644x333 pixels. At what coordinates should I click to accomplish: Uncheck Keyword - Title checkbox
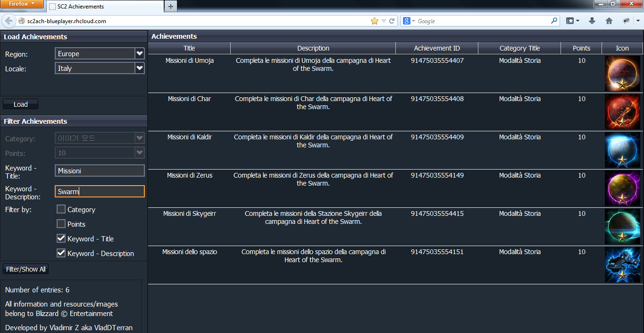61,239
